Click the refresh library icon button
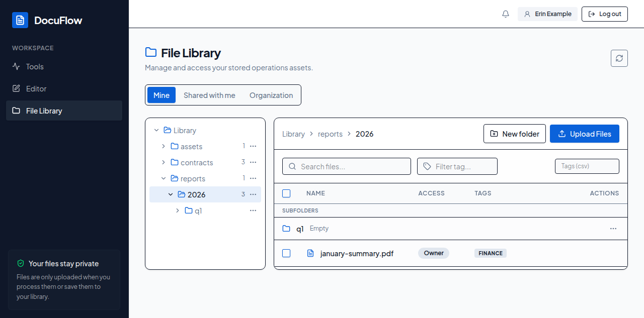The image size is (644, 318). pos(619,58)
